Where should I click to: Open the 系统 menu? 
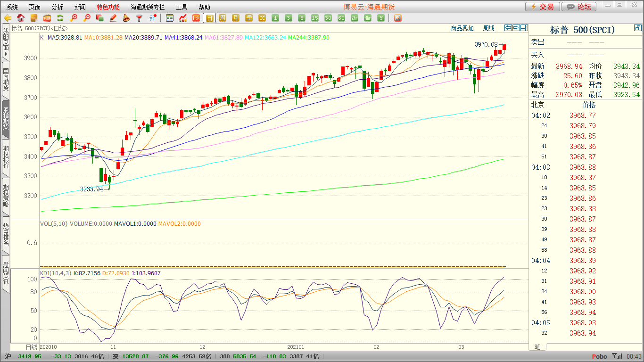point(12,7)
